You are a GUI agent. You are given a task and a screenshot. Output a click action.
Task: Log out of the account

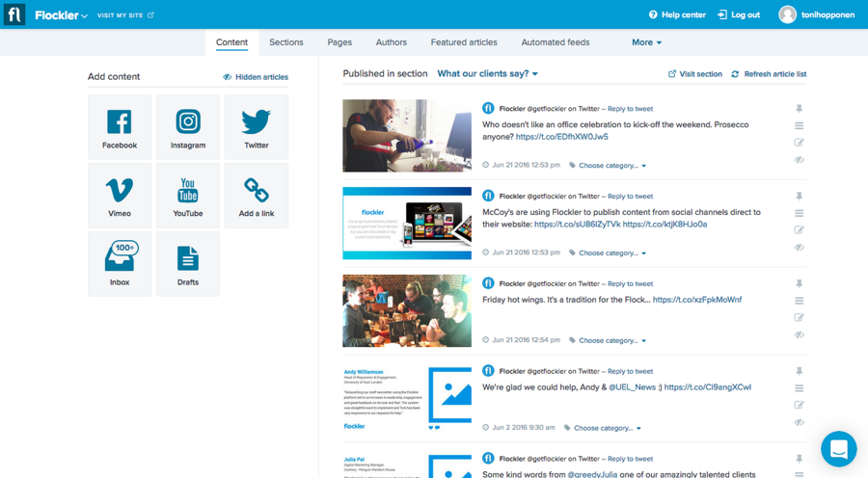tap(739, 15)
